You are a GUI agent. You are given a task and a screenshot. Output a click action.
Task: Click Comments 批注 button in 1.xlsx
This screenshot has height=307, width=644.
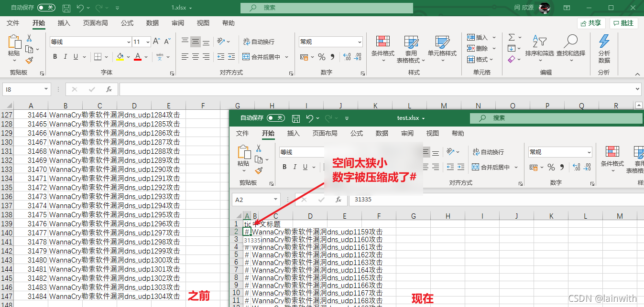point(624,23)
